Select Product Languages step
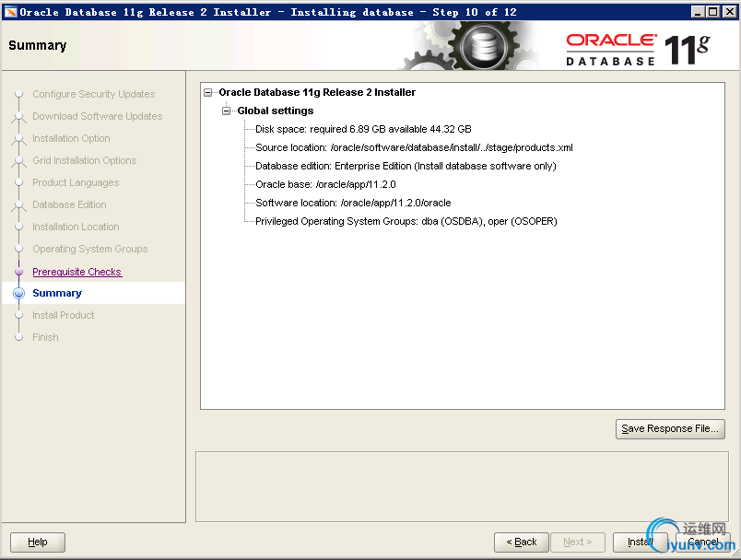 pyautogui.click(x=76, y=182)
